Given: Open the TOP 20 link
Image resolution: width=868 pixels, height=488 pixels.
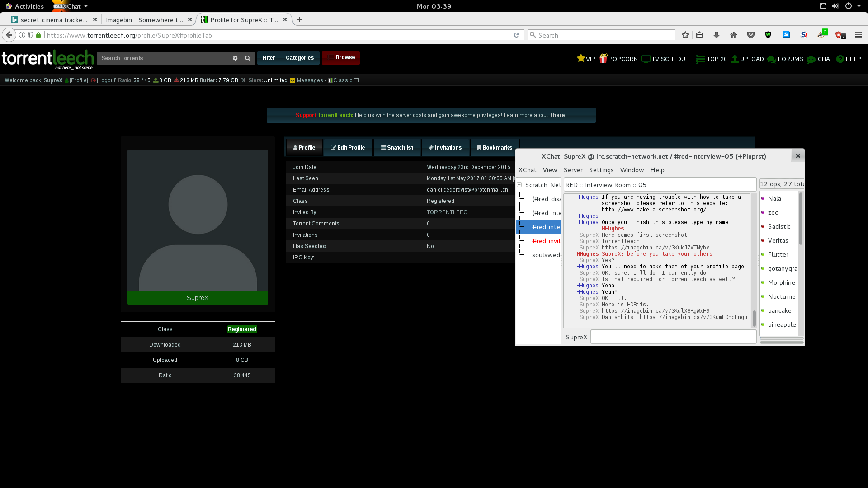Looking at the screenshot, I should [712, 59].
